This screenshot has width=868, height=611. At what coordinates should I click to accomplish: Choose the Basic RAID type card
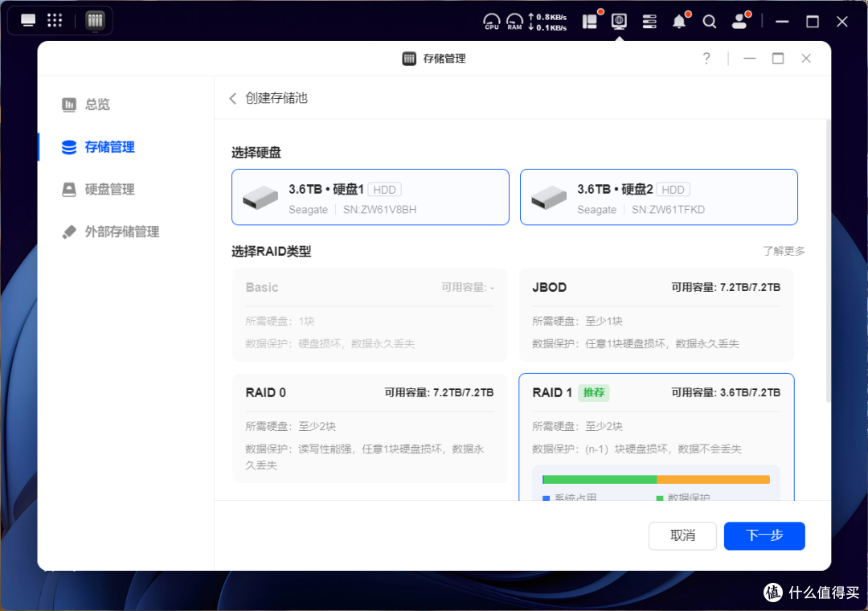point(370,315)
